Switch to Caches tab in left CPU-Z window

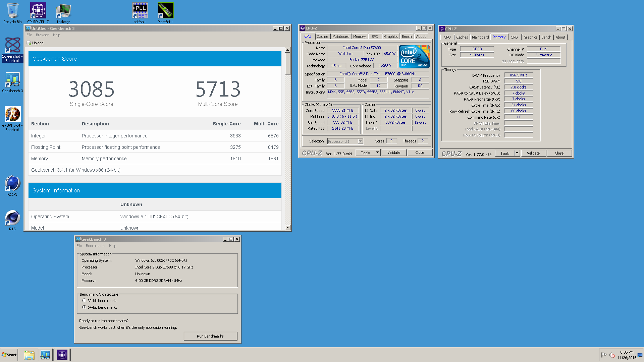coord(322,37)
